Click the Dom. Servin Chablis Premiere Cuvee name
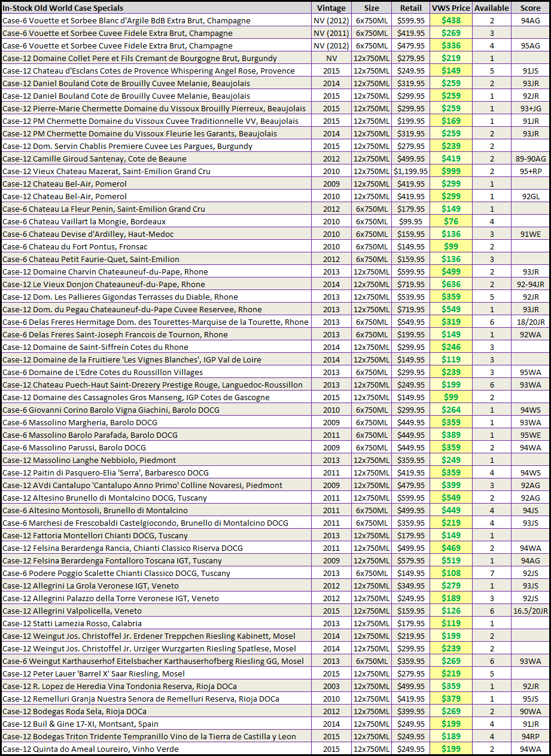 127,147
